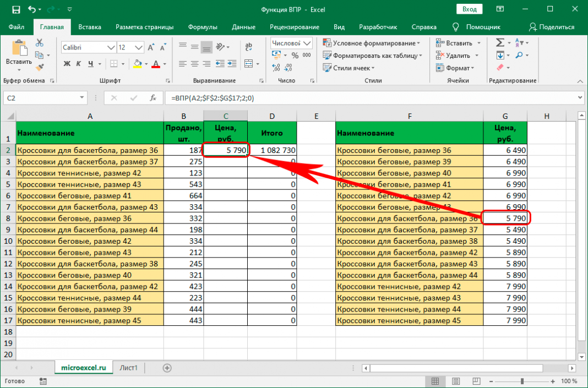Click the Insert Function fx icon
This screenshot has width=588, height=388.
153,98
